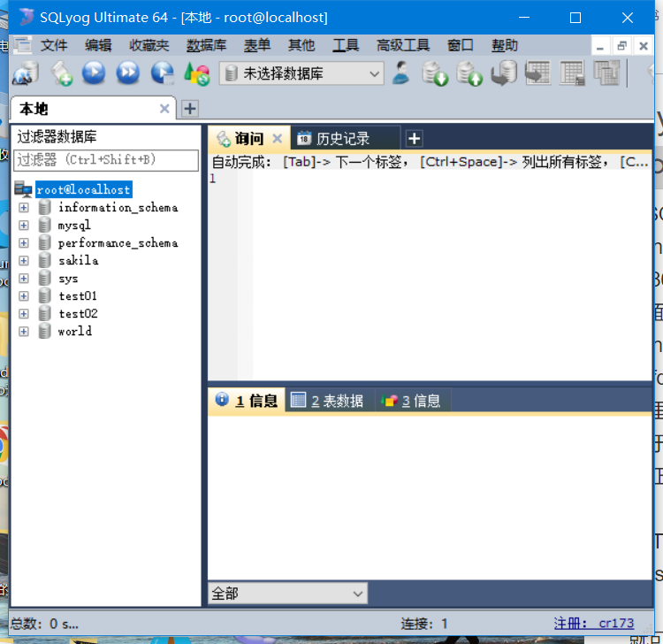The image size is (663, 644).
Task: Switch to the 3 信息 tab
Action: point(412,400)
